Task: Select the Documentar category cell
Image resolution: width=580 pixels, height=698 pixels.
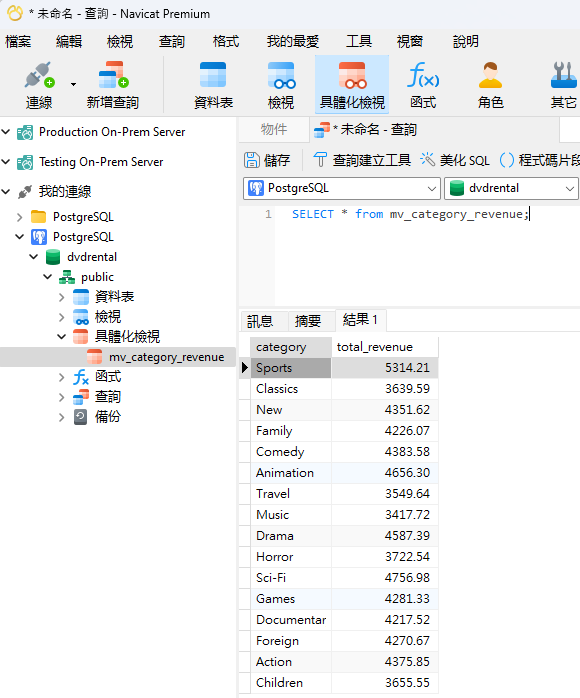Action: tap(291, 620)
